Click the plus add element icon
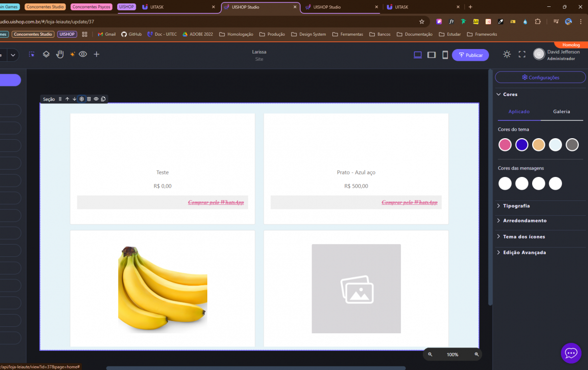The height and width of the screenshot is (370, 588). point(97,54)
